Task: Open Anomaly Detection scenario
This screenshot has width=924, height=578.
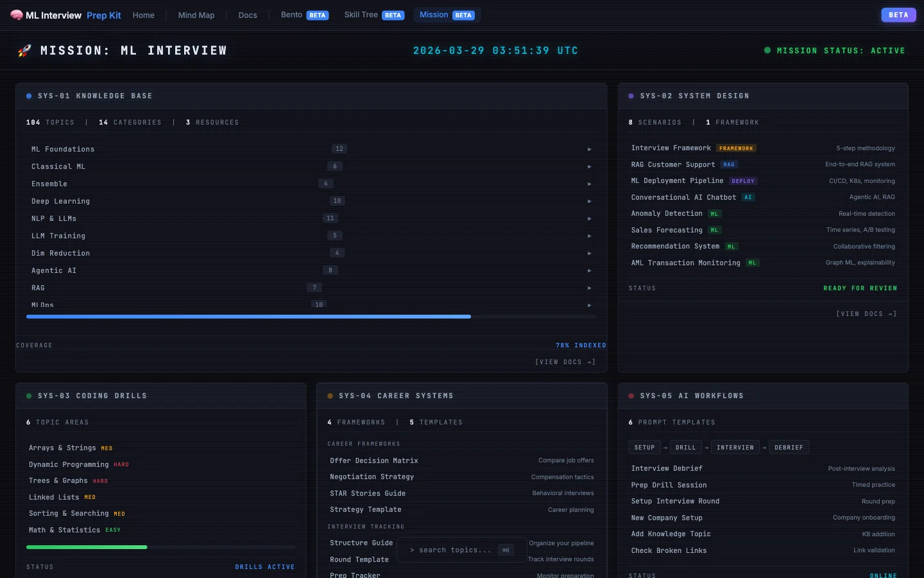Action: point(763,214)
